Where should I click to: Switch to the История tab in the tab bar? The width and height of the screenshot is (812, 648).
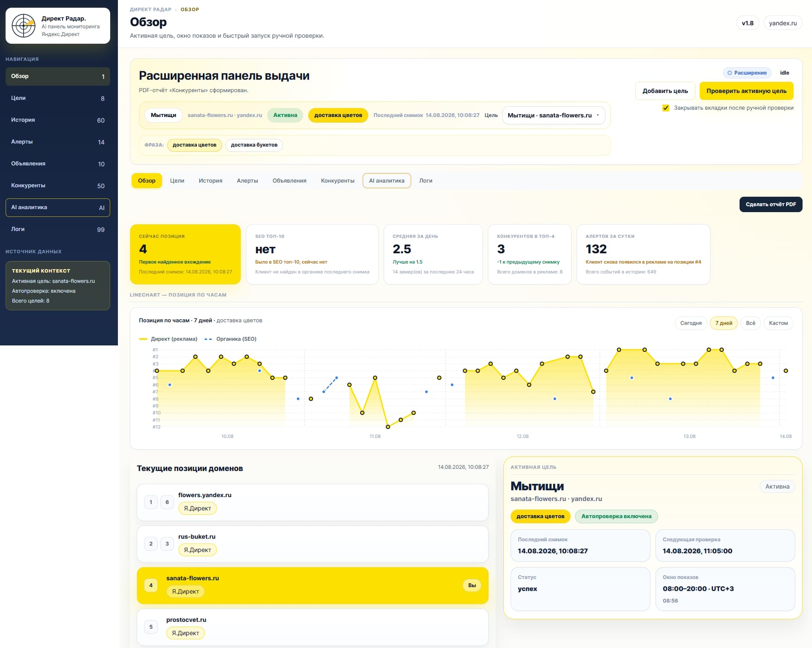click(211, 181)
